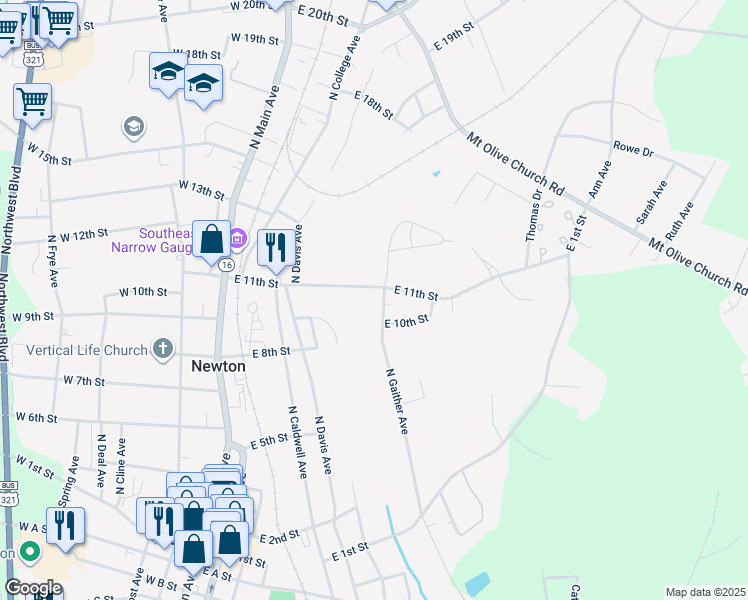
Task: Click the Spring Ave label
Action: click(x=69, y=481)
